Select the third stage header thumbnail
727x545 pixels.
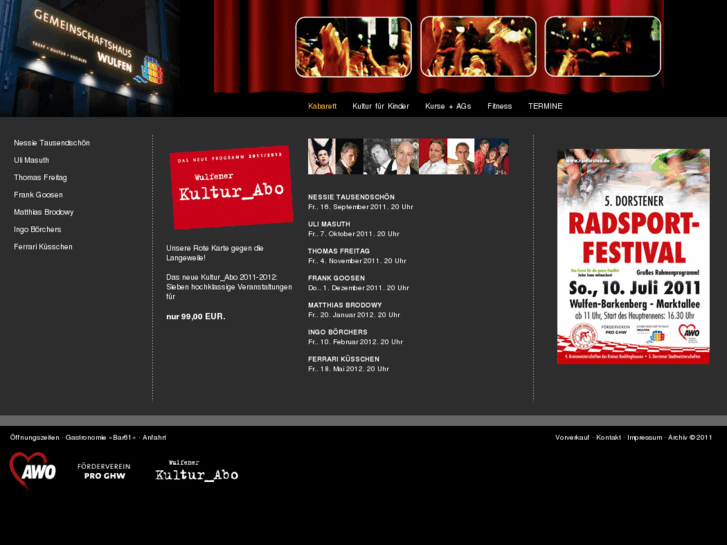(x=602, y=47)
